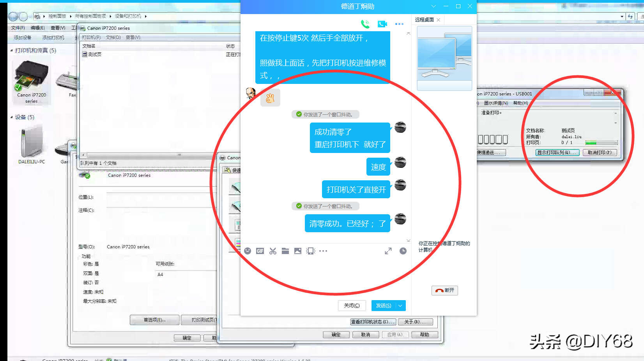This screenshot has width=644, height=361.
Task: Click the 发送(S) send button
Action: click(384, 306)
